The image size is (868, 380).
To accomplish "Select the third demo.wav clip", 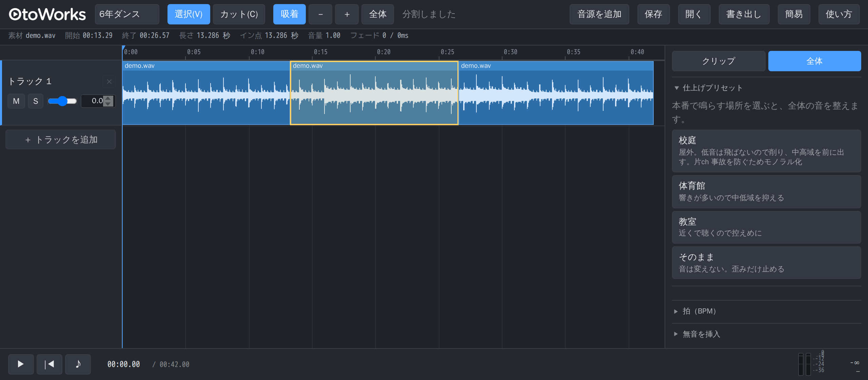I will pyautogui.click(x=556, y=93).
